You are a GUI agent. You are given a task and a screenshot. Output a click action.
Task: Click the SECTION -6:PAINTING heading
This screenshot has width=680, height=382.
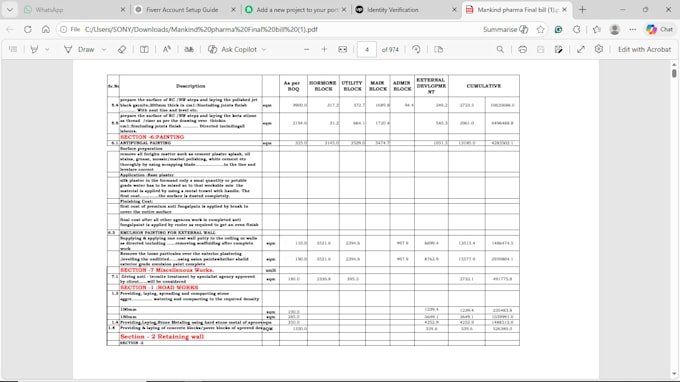point(152,137)
